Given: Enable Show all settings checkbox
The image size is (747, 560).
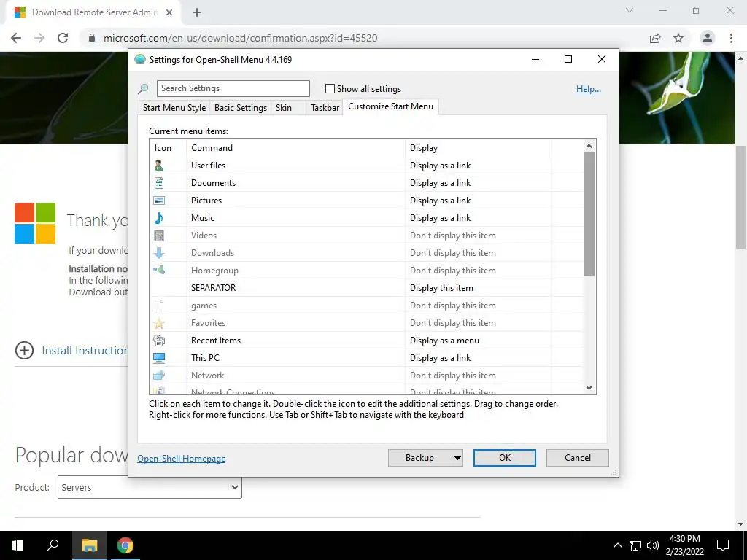Looking at the screenshot, I should [330, 88].
